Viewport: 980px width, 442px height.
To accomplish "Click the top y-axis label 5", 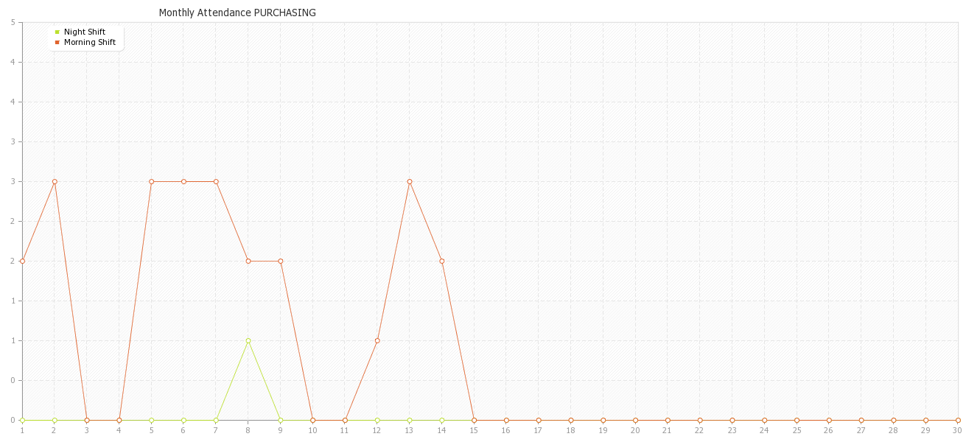I will (13, 22).
